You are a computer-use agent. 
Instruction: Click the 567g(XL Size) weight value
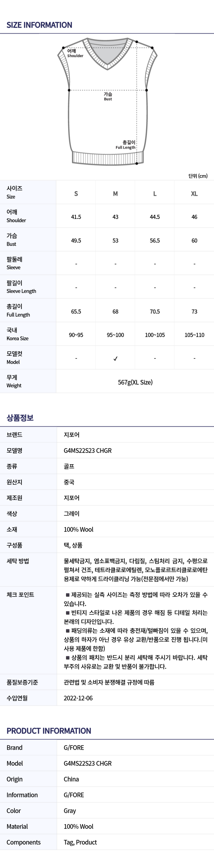[x=135, y=382]
